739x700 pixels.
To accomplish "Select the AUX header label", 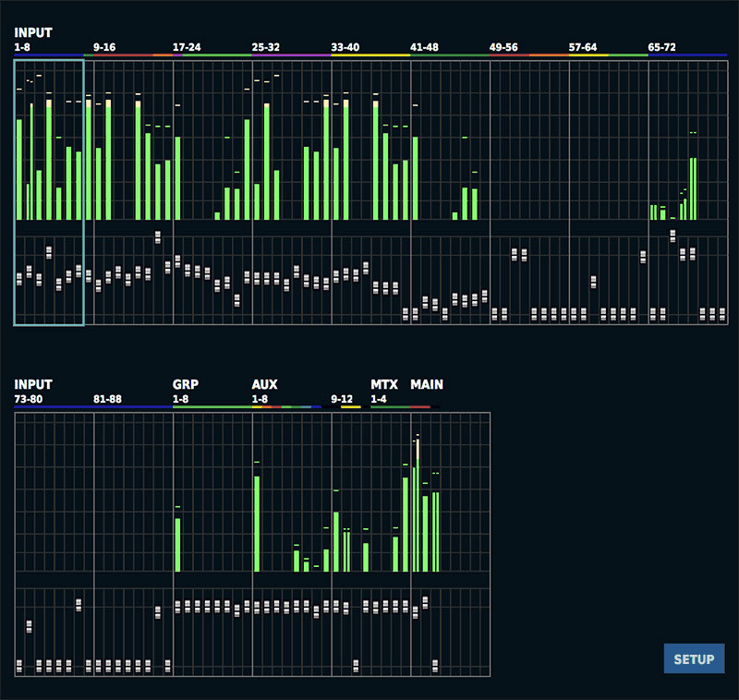I will pyautogui.click(x=265, y=384).
